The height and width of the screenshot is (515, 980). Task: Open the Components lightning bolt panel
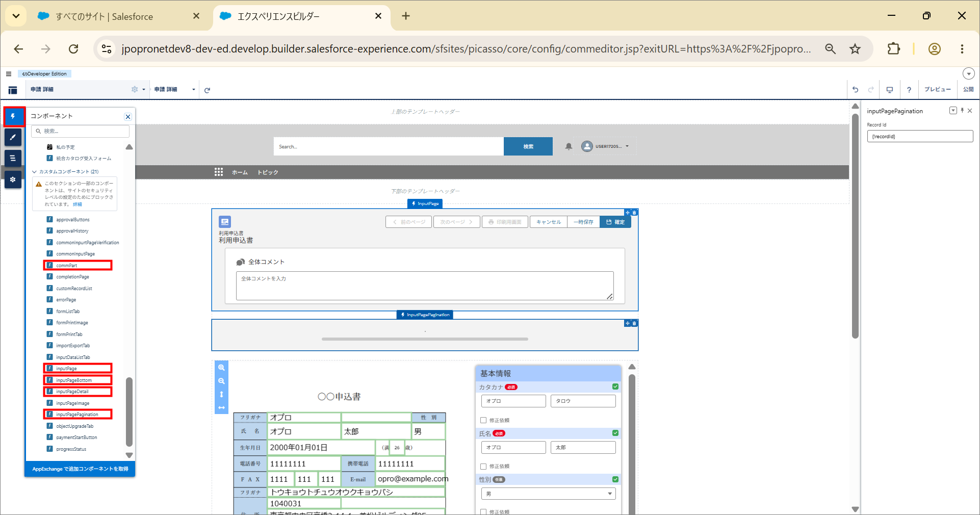13,117
